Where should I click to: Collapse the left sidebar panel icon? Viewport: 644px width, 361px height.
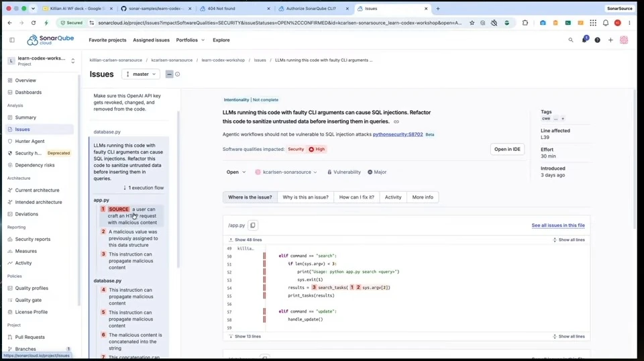pyautogui.click(x=12, y=40)
